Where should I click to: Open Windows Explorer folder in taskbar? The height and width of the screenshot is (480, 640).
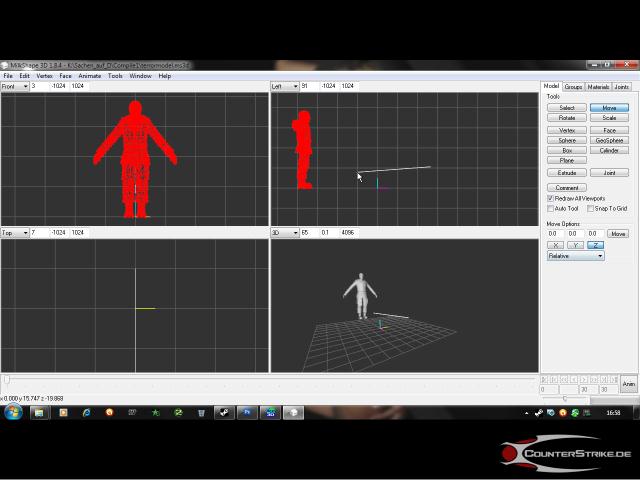(x=40, y=412)
